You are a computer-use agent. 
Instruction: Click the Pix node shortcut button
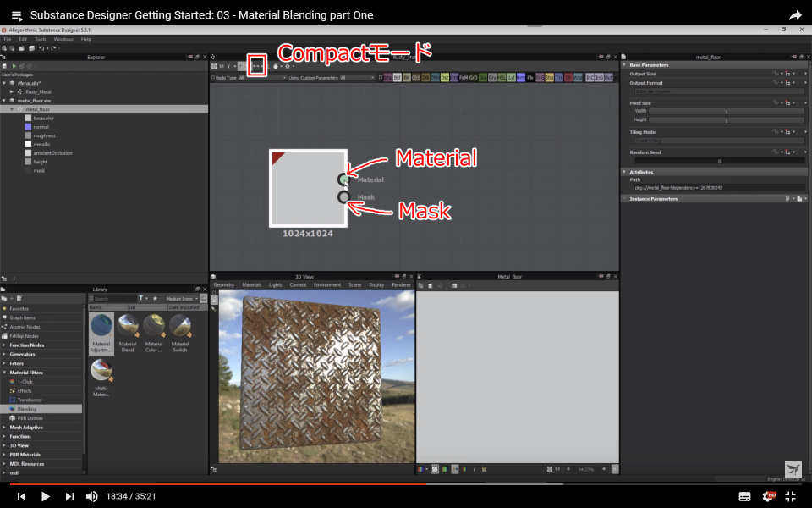[529, 78]
